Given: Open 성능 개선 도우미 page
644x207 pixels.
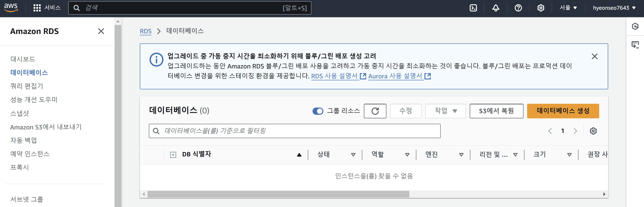Looking at the screenshot, I should tap(34, 100).
